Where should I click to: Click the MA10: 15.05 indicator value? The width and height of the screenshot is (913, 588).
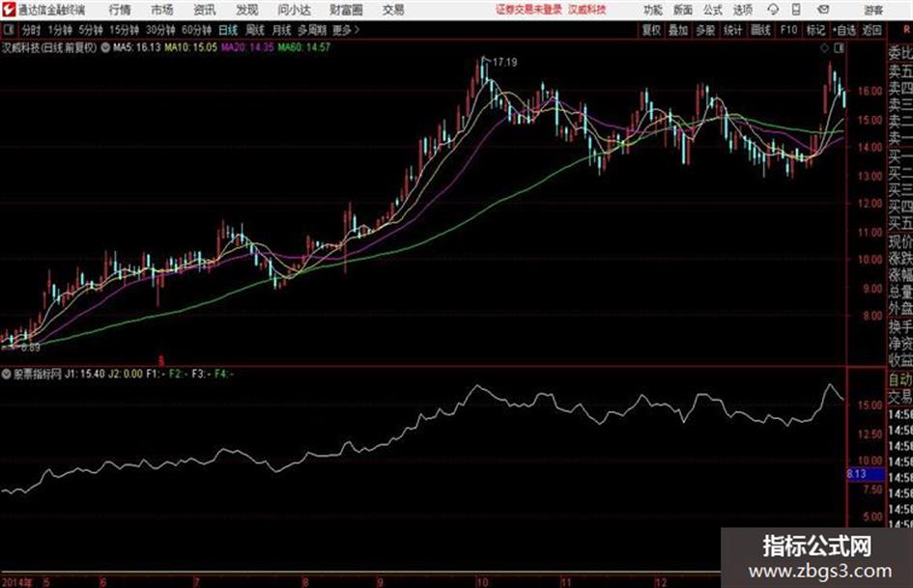(191, 47)
